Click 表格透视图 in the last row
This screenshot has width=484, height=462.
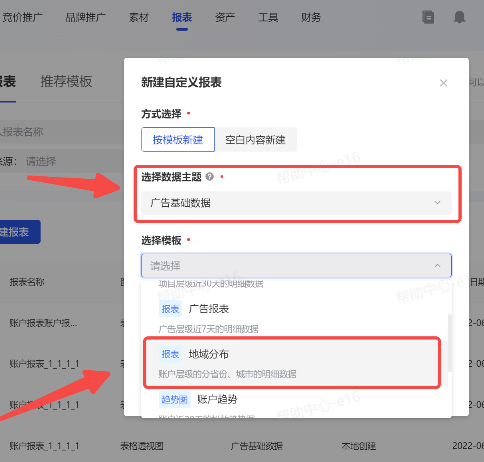coord(142,446)
